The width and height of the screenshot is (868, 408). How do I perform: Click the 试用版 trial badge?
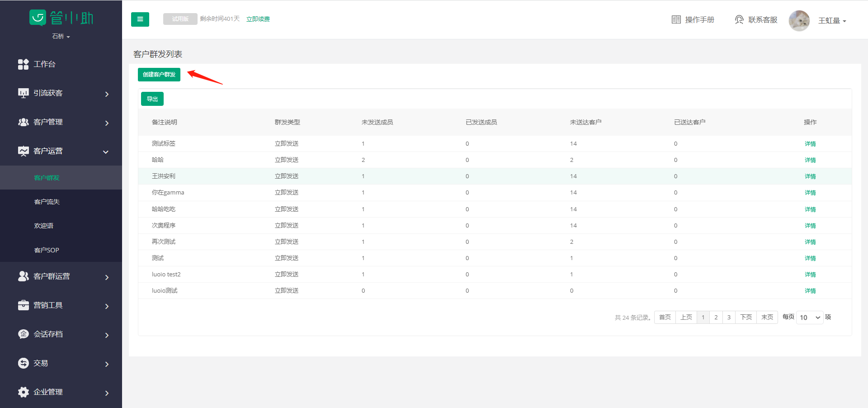(x=180, y=19)
